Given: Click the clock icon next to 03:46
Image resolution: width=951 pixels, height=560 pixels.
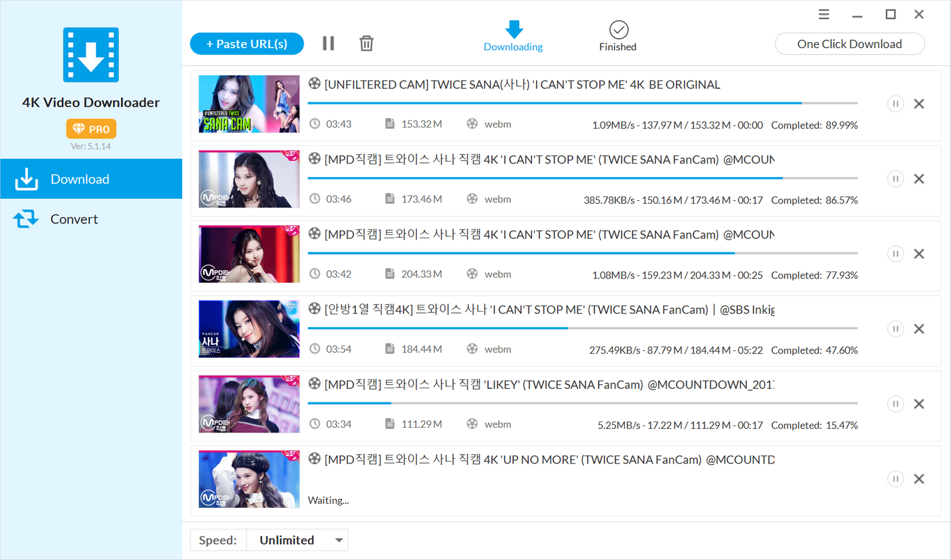Looking at the screenshot, I should pos(315,199).
